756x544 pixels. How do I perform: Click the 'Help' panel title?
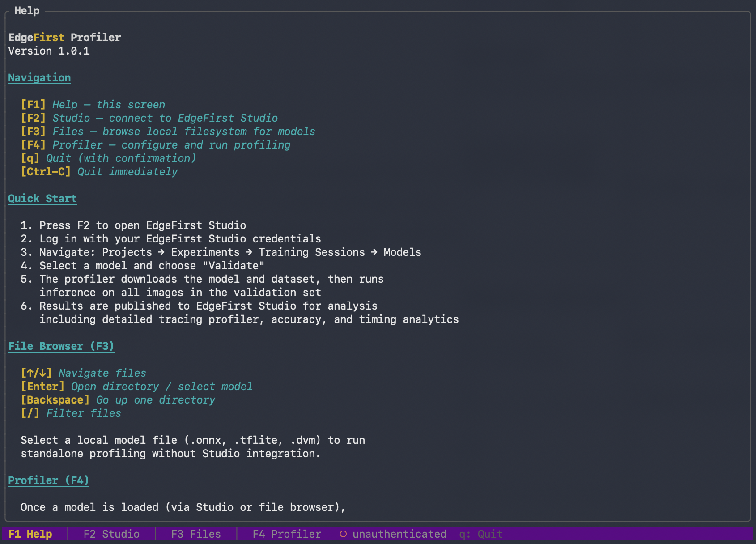click(27, 11)
